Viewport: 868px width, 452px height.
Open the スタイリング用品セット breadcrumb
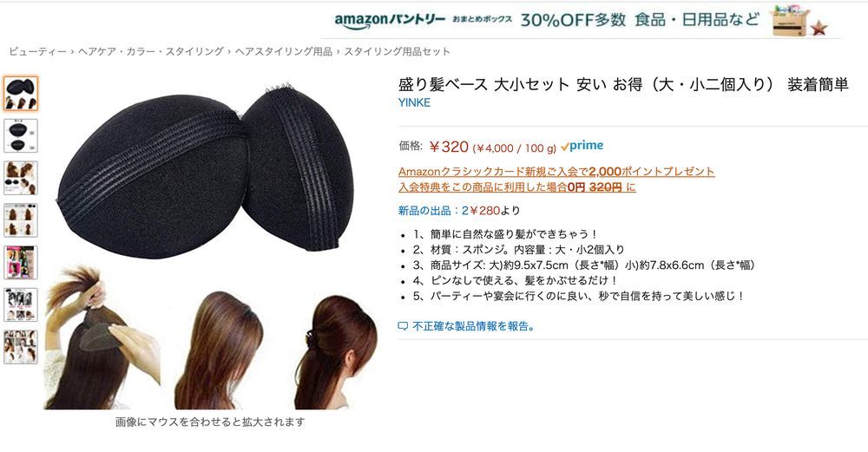[397, 51]
